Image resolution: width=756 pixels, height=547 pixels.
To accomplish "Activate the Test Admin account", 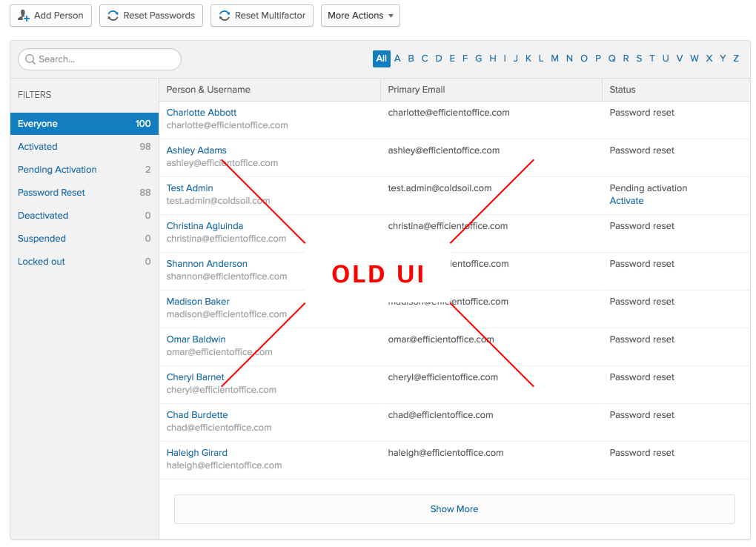I will [x=626, y=200].
